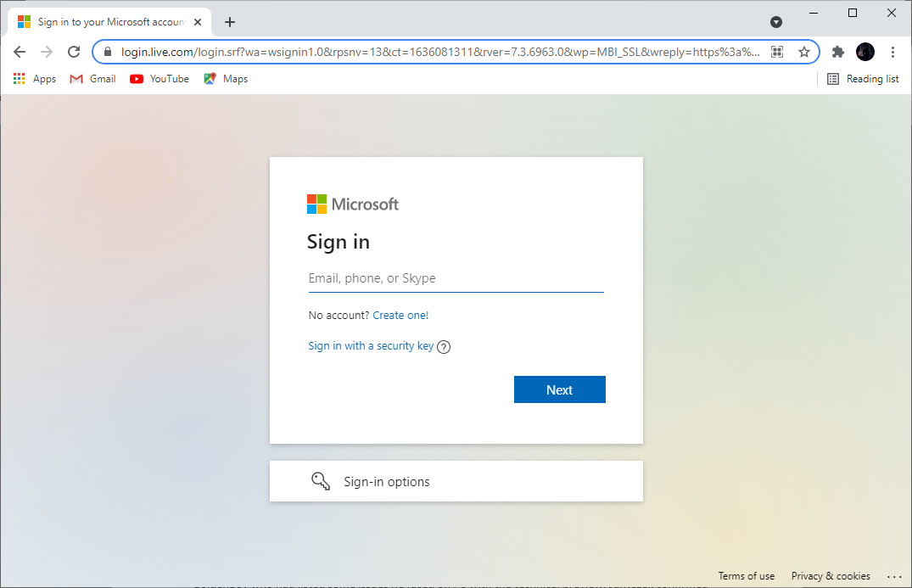Screen dimensions: 912x588
Task: Reload the login page
Action: [x=74, y=52]
